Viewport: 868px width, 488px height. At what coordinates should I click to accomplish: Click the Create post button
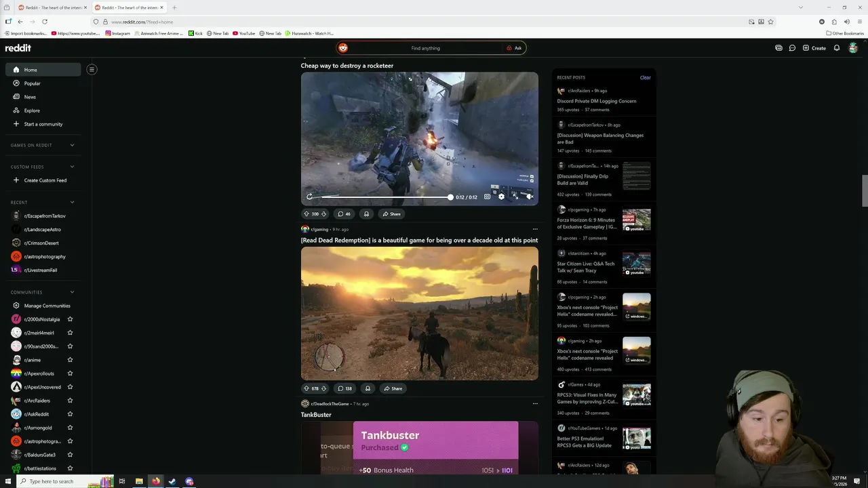point(814,48)
